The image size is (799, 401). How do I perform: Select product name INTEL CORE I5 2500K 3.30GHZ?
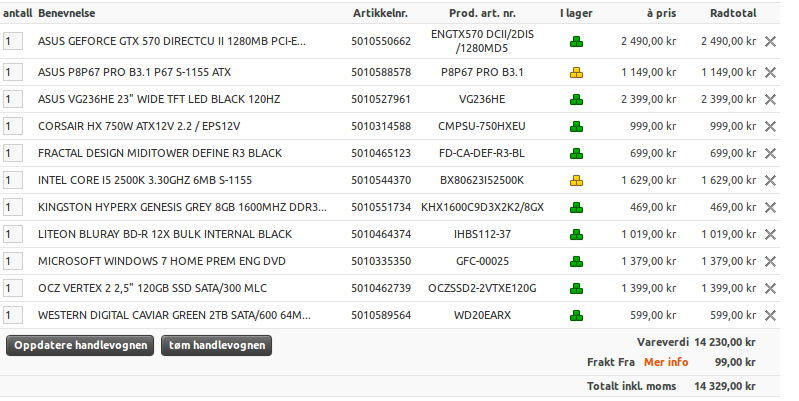[145, 180]
